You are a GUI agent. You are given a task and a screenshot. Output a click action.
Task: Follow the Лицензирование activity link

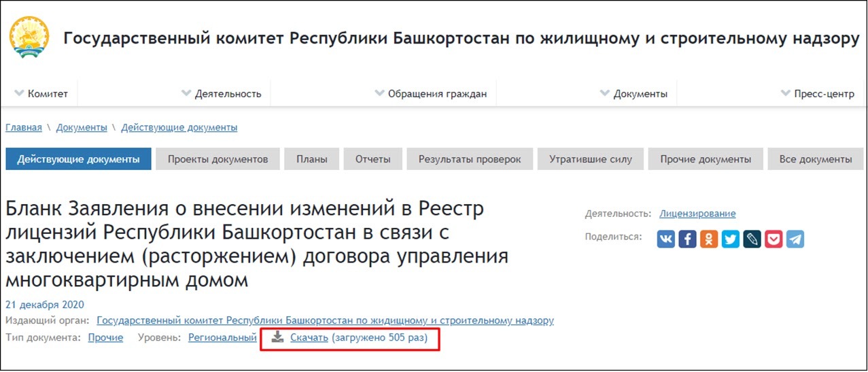click(697, 214)
